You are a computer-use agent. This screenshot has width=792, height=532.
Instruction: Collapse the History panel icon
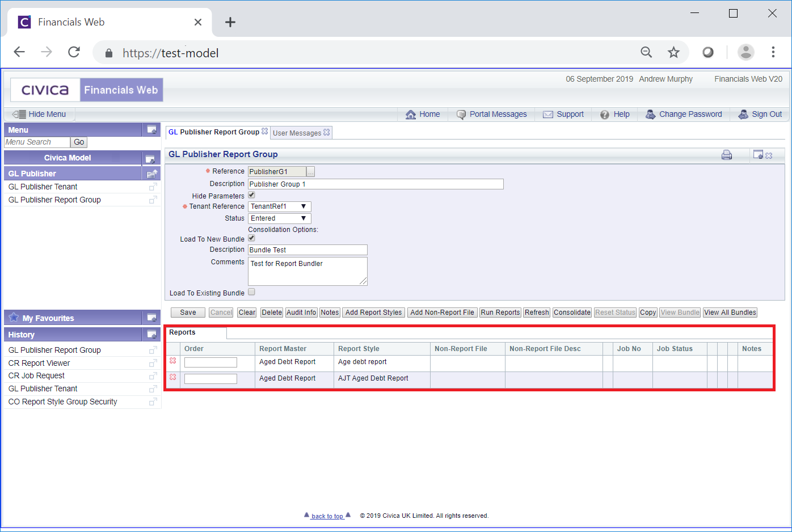click(151, 335)
